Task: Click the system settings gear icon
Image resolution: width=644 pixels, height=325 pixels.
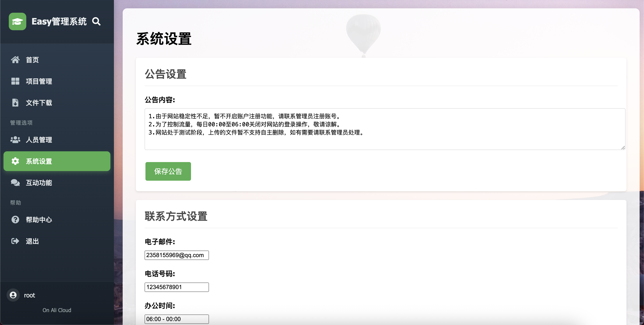Action: pyautogui.click(x=15, y=161)
